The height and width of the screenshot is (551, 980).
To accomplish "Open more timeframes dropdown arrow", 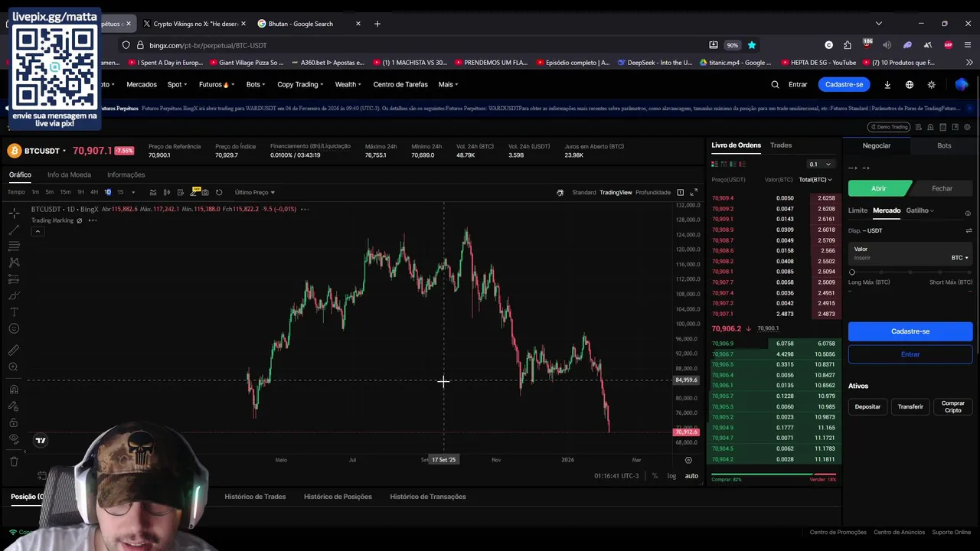I will [133, 192].
